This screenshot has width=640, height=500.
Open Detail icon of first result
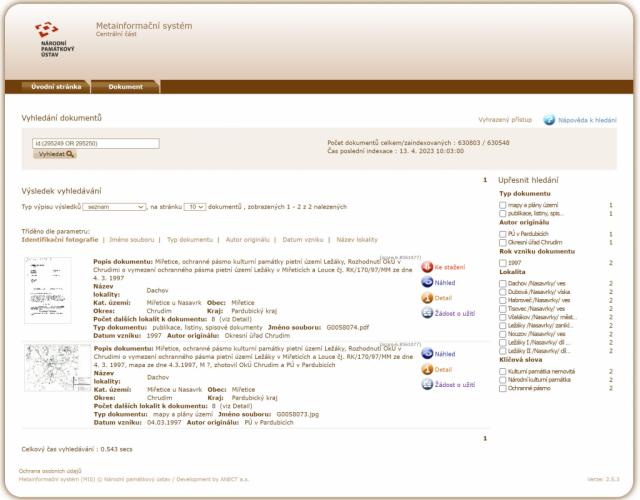(427, 298)
